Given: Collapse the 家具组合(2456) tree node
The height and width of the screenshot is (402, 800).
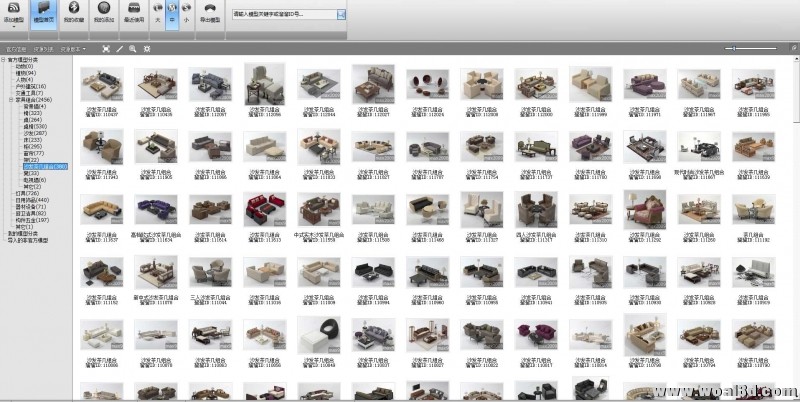Looking at the screenshot, I should click(x=10, y=100).
